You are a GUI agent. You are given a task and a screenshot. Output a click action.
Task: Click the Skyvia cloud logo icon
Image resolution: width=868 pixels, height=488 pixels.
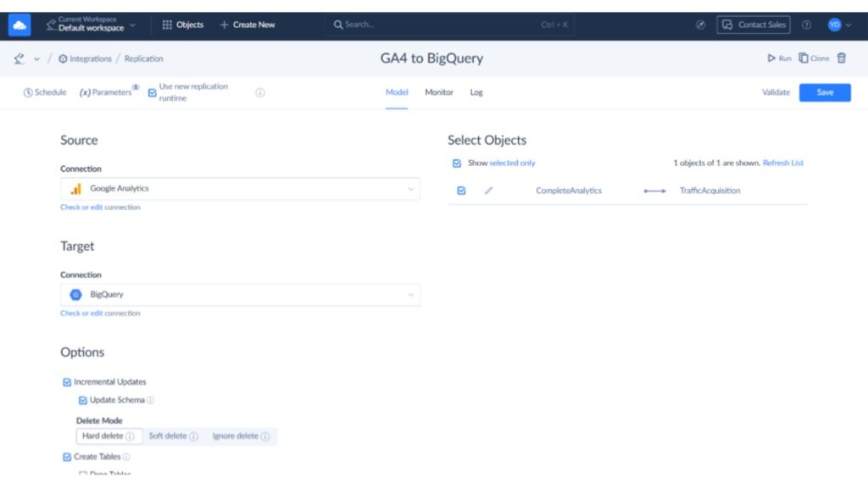(19, 25)
